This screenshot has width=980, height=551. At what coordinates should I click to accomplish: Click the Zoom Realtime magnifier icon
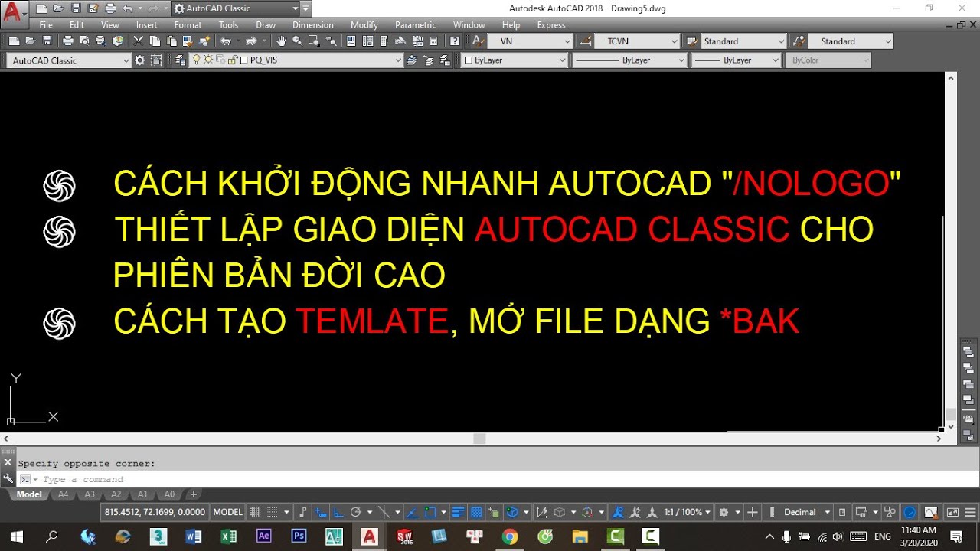[297, 41]
